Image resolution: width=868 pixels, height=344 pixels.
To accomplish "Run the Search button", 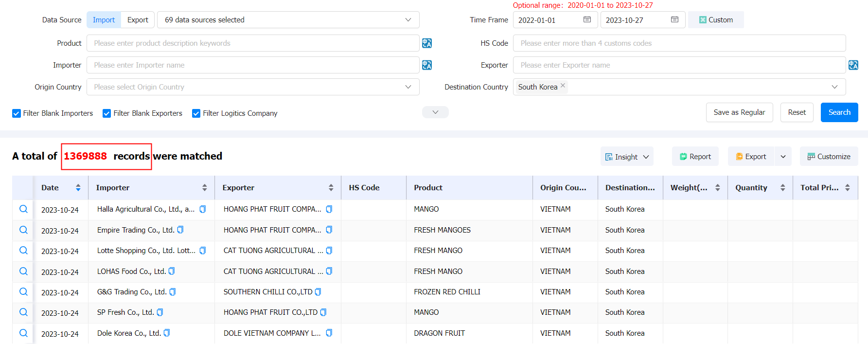I will 839,112.
